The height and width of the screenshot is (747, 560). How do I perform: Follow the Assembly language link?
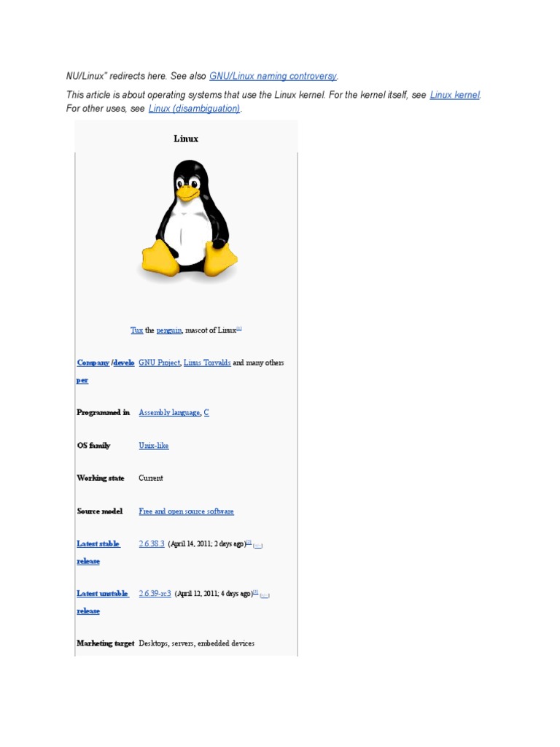169,413
